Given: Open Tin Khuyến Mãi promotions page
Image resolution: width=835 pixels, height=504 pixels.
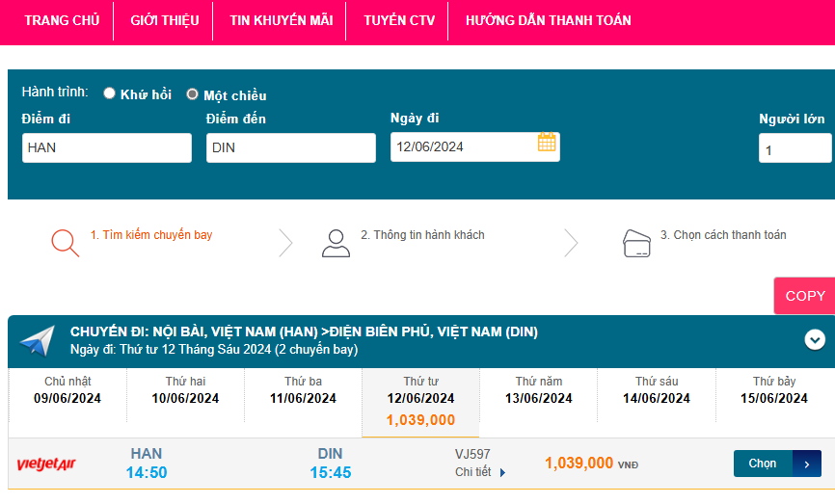Looking at the screenshot, I should (x=281, y=20).
